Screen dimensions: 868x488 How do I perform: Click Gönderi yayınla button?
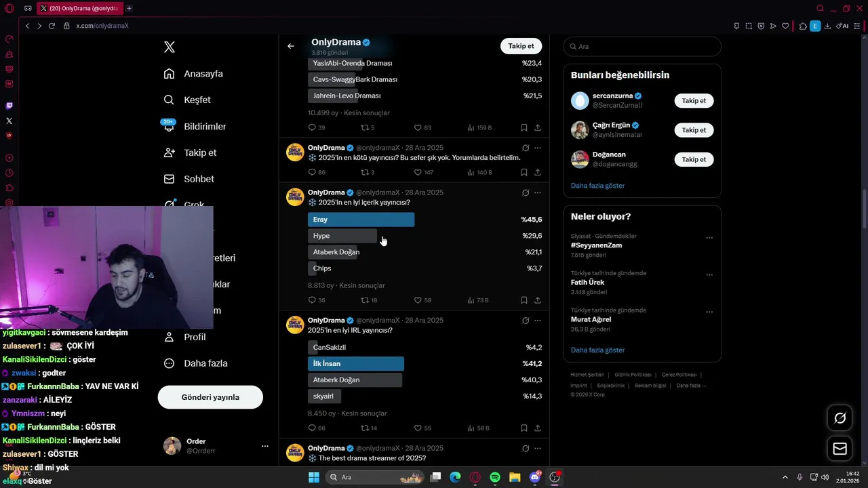[x=210, y=397]
